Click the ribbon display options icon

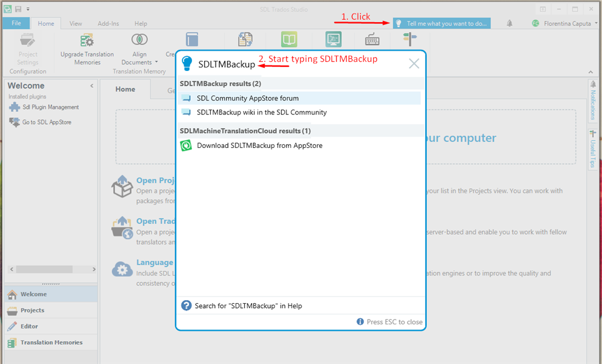(542, 9)
